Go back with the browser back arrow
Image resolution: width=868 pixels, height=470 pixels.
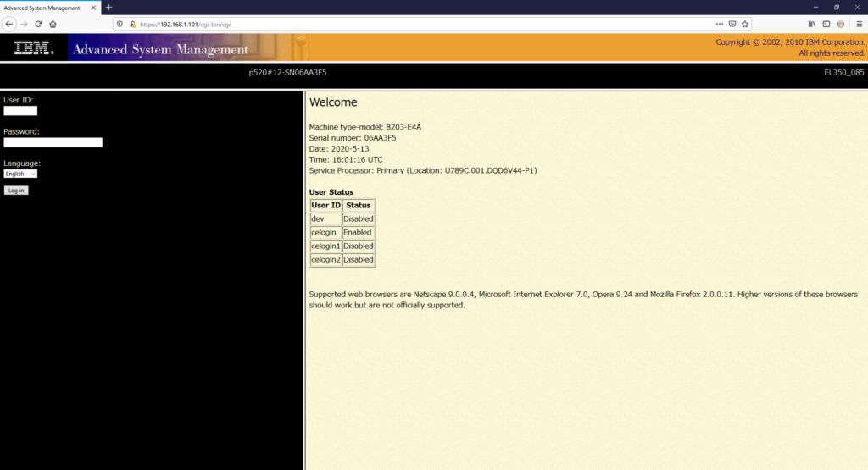(8, 24)
